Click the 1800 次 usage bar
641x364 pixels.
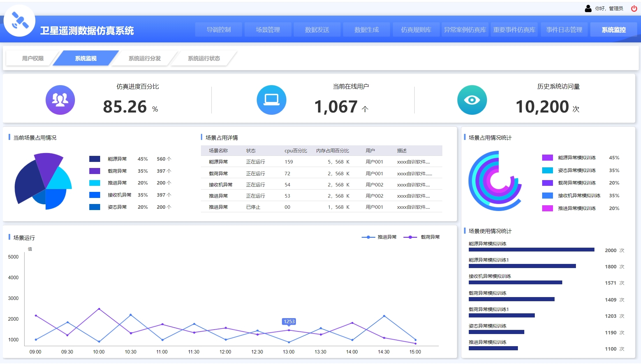pos(522,266)
